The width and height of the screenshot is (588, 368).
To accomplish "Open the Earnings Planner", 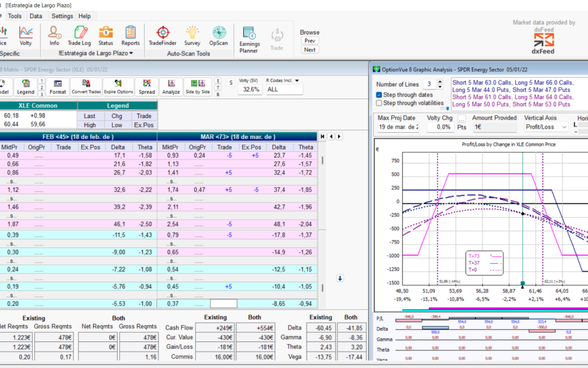I will [249, 40].
